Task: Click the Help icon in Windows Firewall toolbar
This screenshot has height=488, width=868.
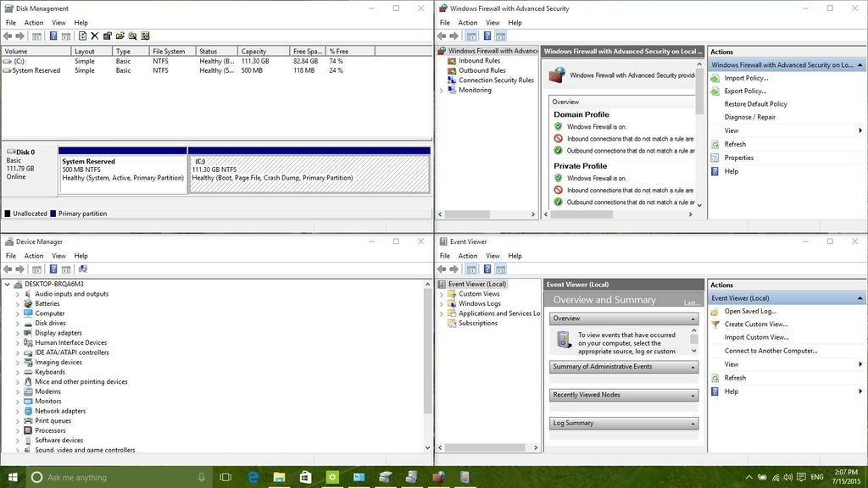Action: [x=487, y=36]
